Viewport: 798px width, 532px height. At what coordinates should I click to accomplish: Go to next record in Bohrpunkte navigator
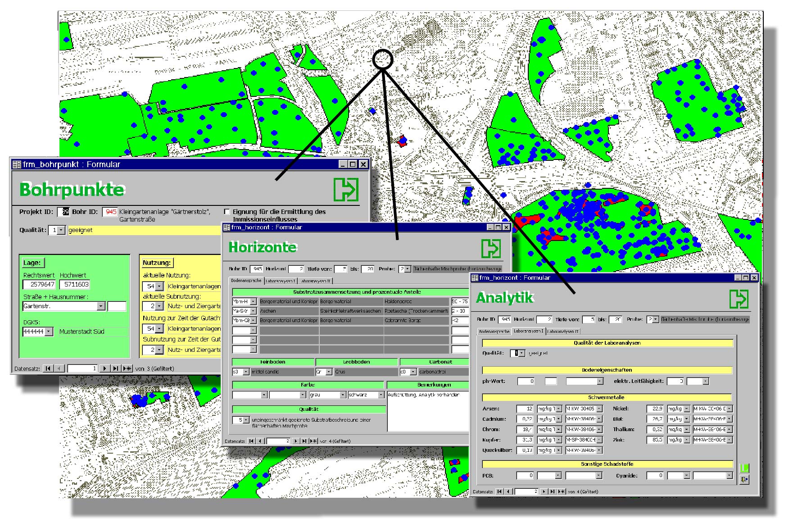point(104,368)
